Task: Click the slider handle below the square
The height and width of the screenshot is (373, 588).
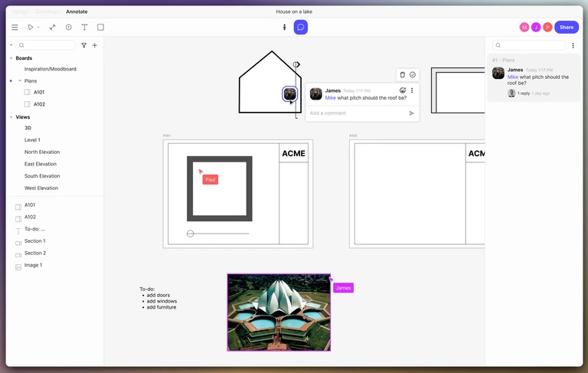Action: [x=190, y=234]
